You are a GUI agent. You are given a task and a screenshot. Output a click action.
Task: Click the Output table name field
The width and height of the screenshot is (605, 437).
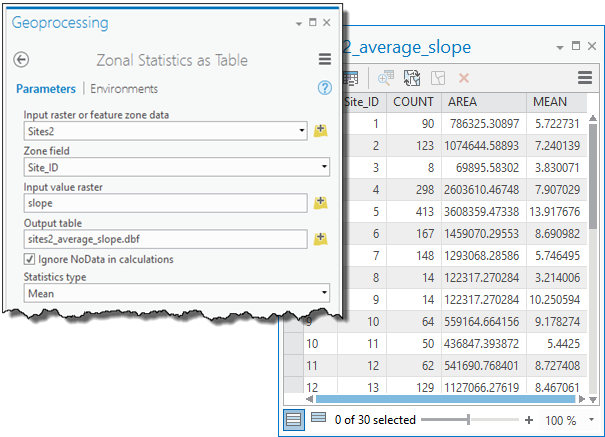pyautogui.click(x=165, y=239)
